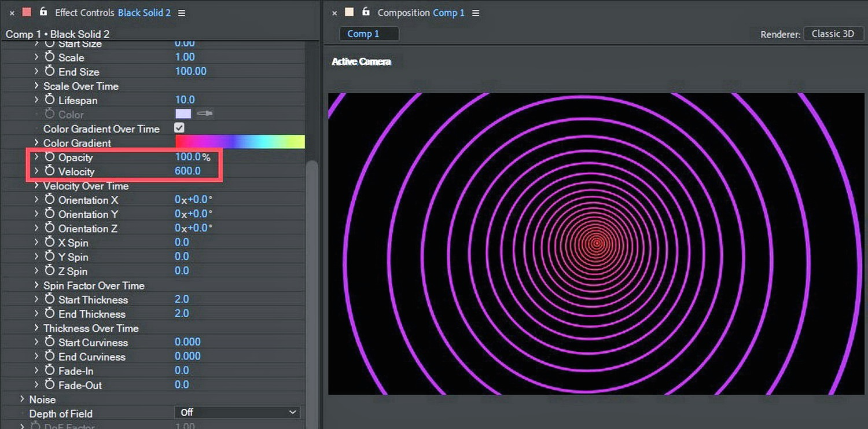This screenshot has height=429, width=868.
Task: Expand the Thickness Over Time group
Action: point(36,328)
